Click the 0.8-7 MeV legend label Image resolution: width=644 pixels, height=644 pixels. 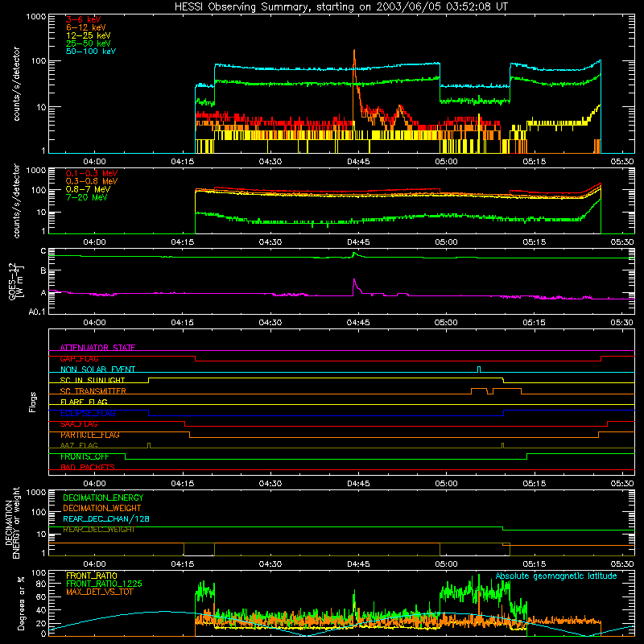click(x=88, y=189)
